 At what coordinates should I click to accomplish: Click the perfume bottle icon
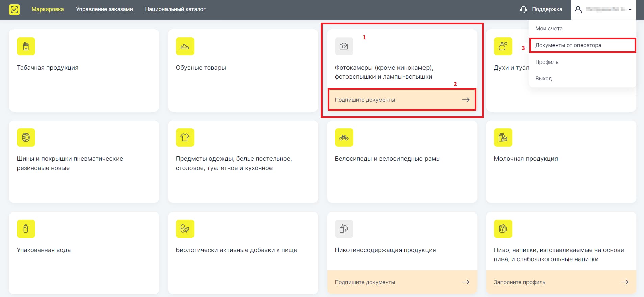(x=503, y=46)
